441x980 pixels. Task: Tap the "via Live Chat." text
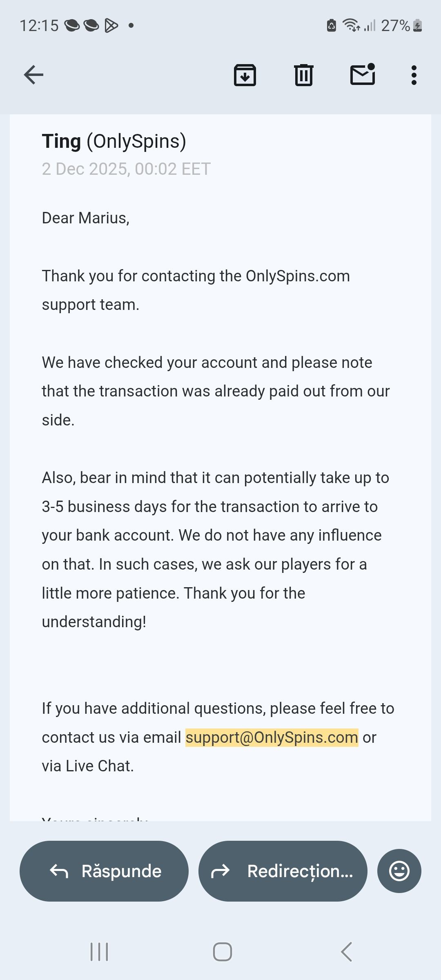coord(88,766)
